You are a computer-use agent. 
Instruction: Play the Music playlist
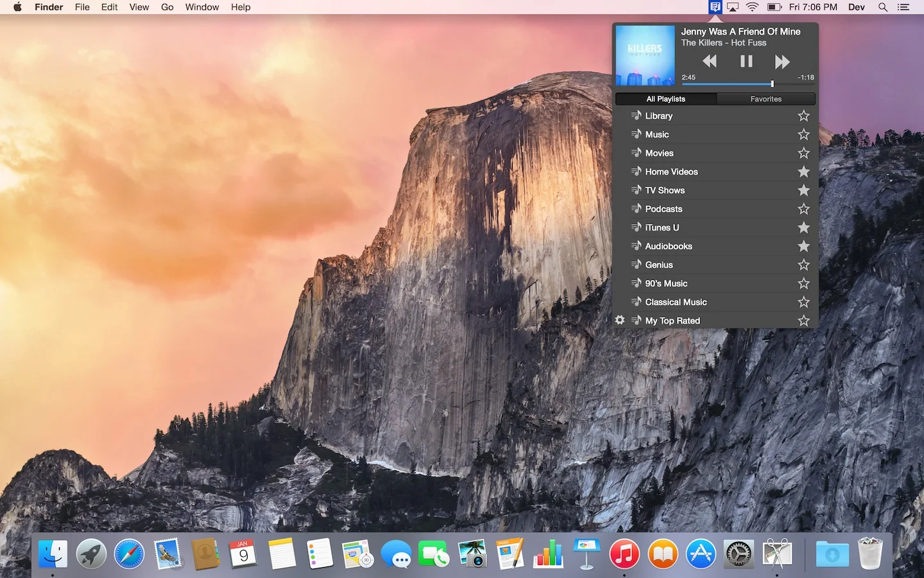coord(715,134)
